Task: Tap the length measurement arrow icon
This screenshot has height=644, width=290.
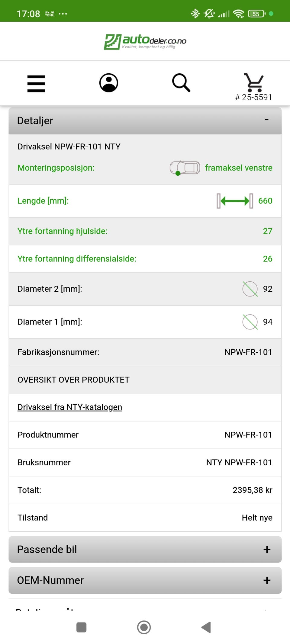Action: [x=235, y=201]
